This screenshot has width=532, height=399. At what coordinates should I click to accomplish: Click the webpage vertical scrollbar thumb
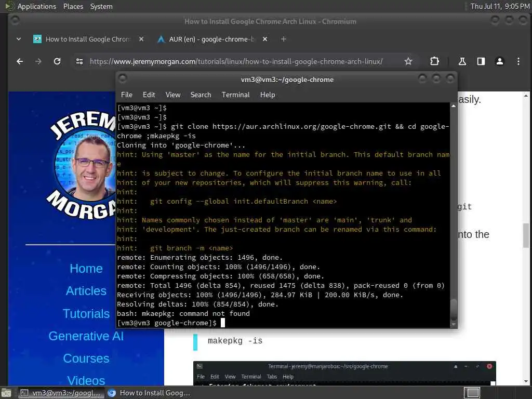pos(526,235)
